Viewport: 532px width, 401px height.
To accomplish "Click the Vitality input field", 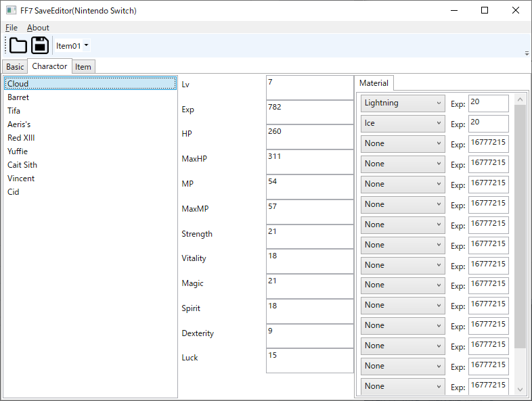I will tap(310, 262).
